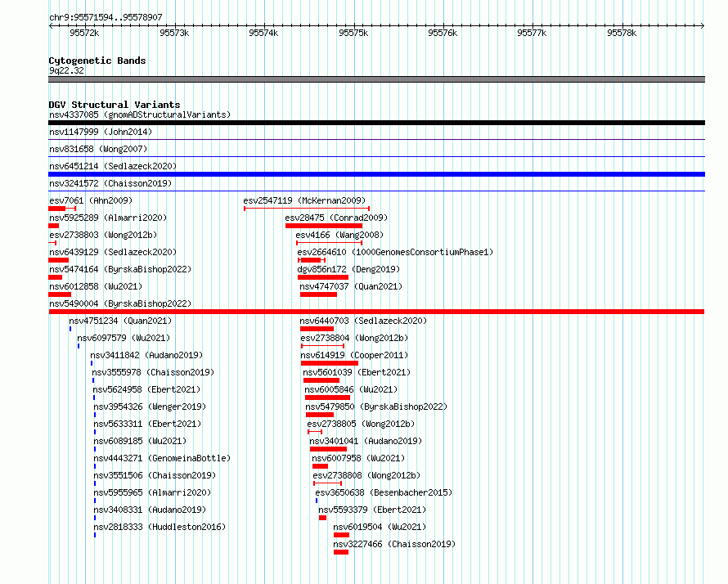Select esv4166 (Wang2008) variant
Screen dimensions: 728x584
[339, 235]
